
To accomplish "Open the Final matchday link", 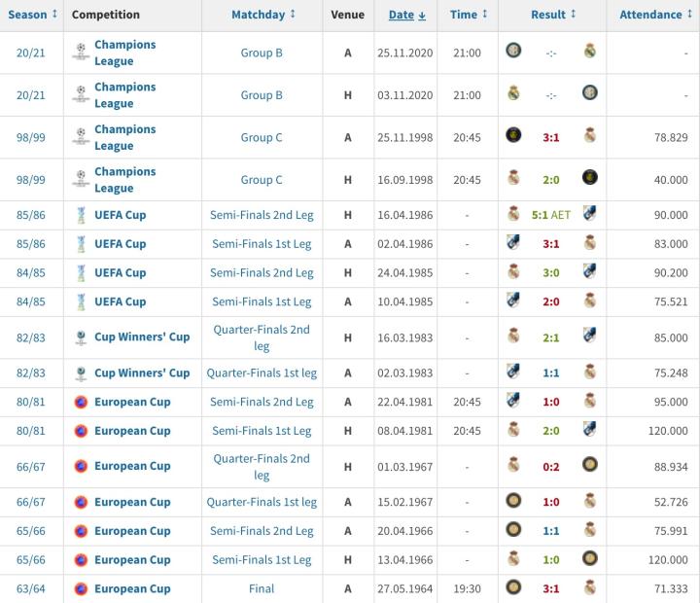I will click(x=262, y=588).
